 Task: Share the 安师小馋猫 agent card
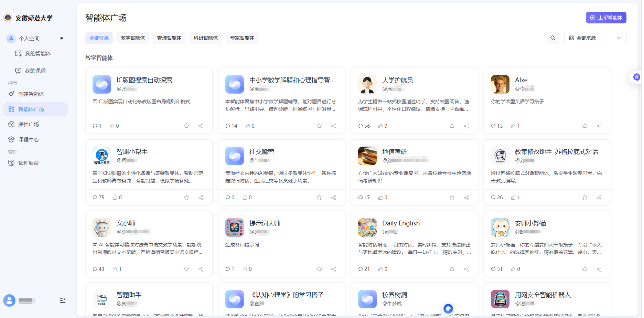click(599, 269)
